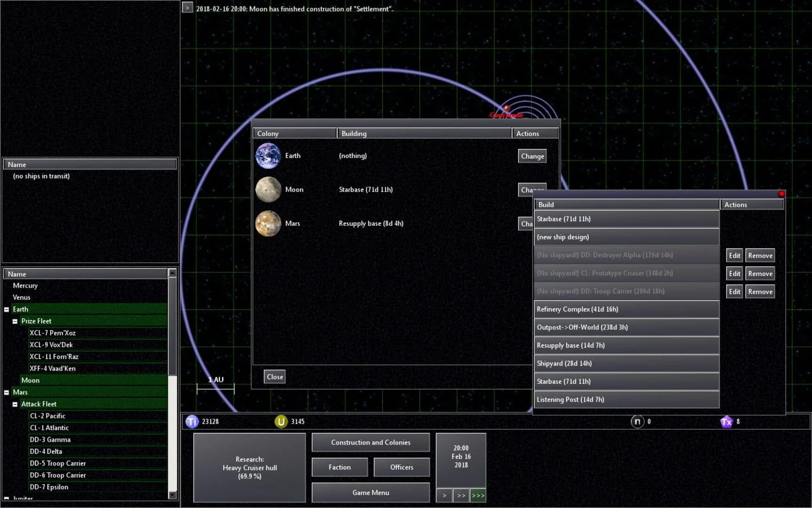Open the Officers screen
Screen dimensions: 812x508
[402, 467]
